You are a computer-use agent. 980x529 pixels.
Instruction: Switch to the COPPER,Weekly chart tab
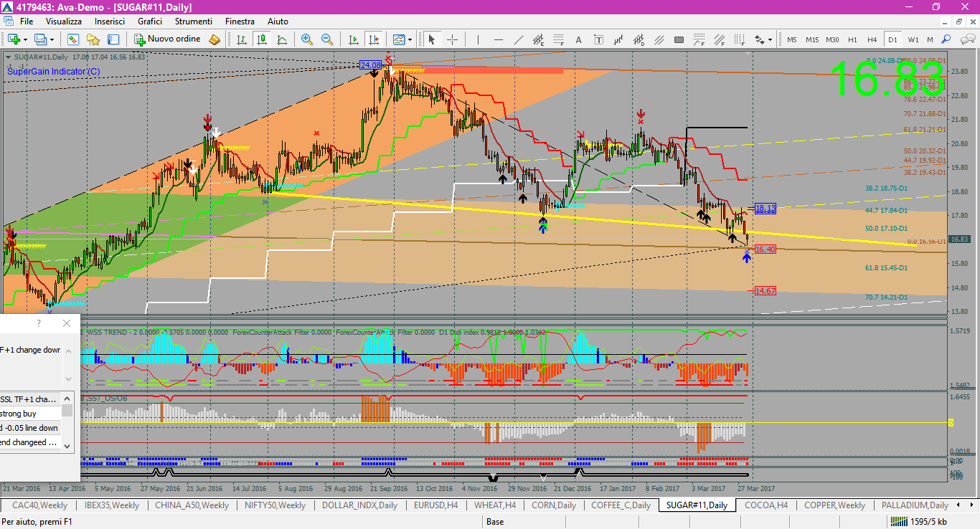click(x=834, y=505)
